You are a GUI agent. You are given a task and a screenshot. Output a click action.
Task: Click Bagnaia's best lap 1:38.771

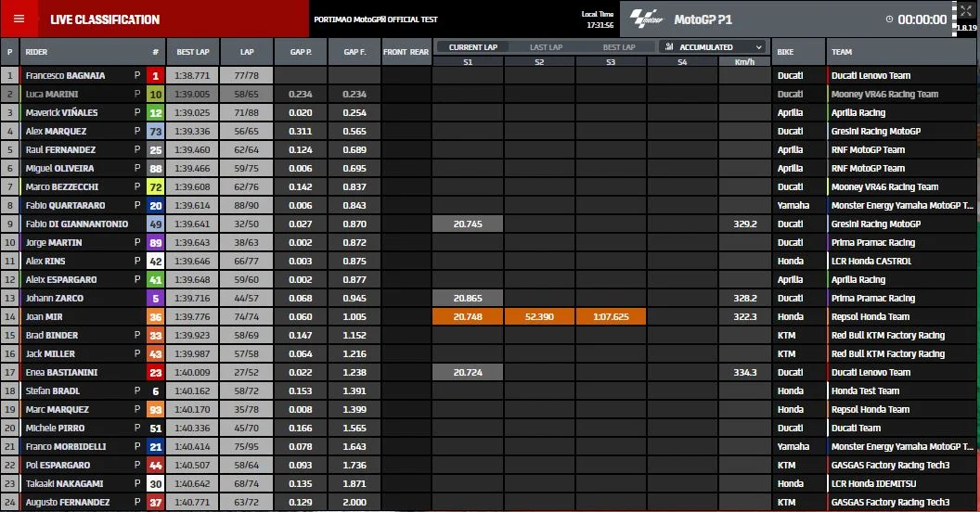[x=192, y=75]
